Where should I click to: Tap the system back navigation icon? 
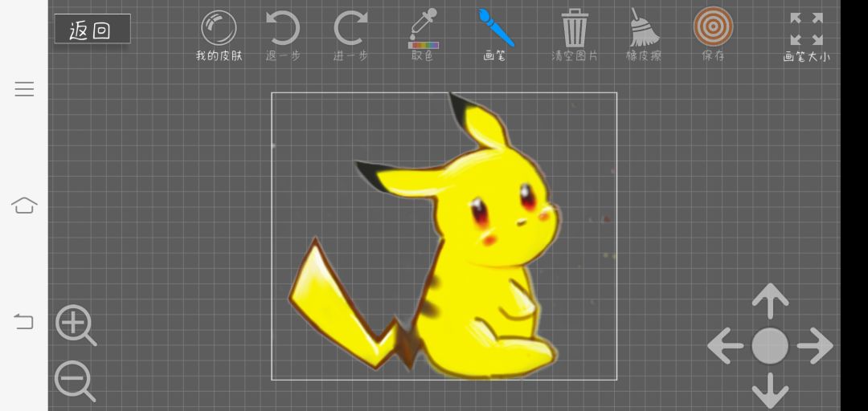(24, 321)
